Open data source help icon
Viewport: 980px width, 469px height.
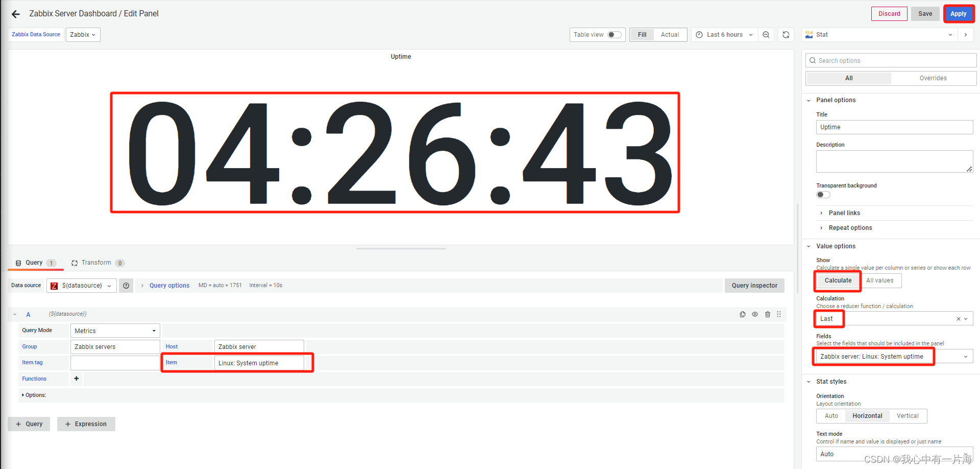click(x=126, y=286)
